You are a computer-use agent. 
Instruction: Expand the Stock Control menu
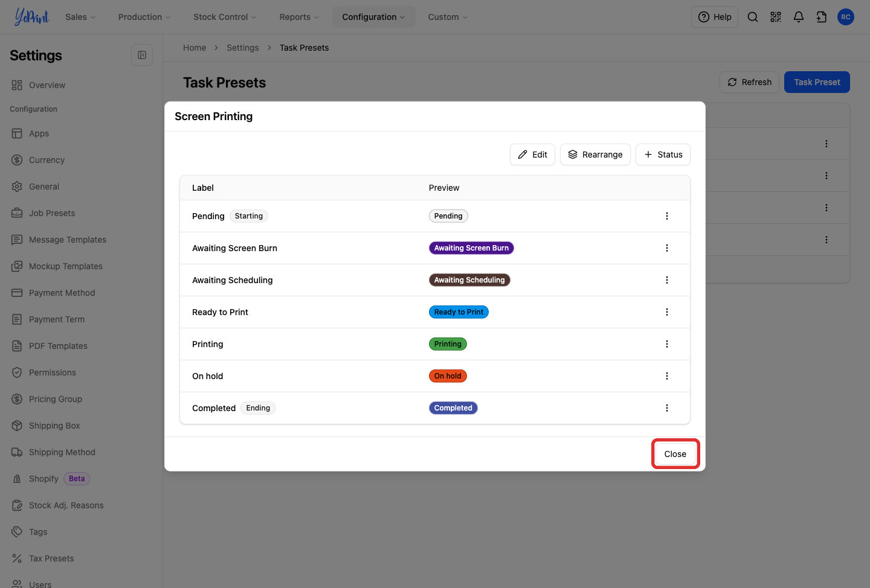coord(225,17)
